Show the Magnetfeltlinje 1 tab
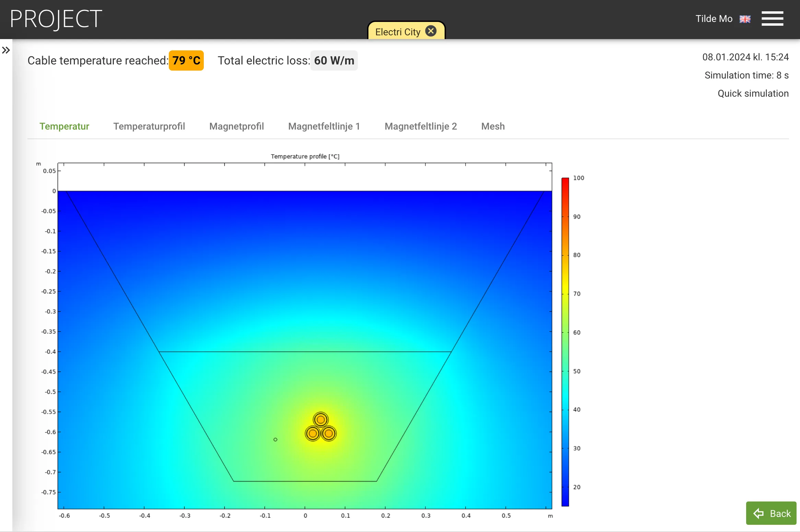 (324, 126)
